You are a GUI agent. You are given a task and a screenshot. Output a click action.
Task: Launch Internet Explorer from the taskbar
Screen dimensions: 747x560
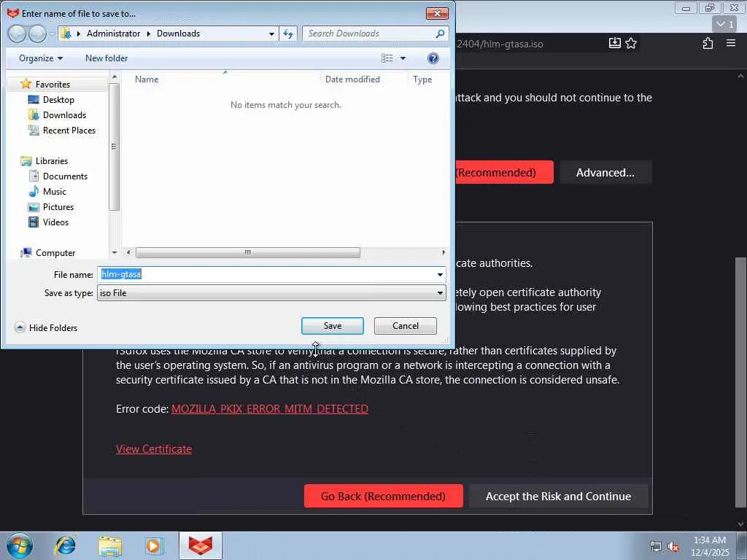coord(65,545)
